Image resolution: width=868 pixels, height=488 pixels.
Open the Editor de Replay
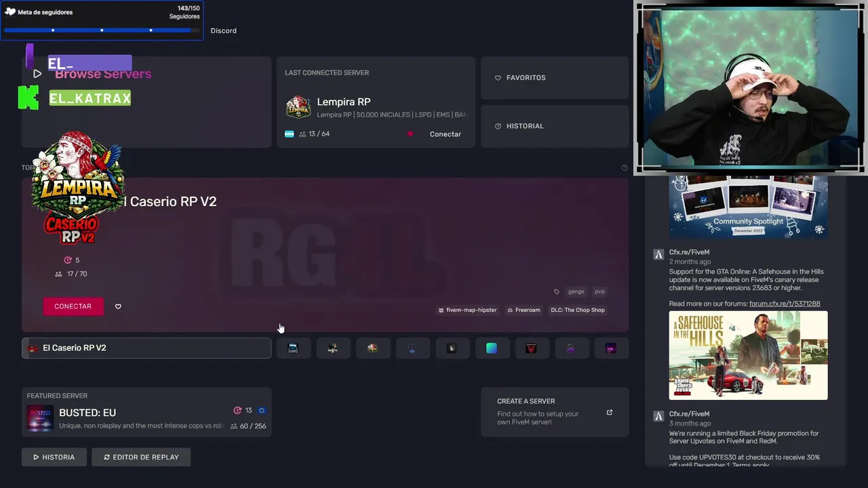pyautogui.click(x=141, y=457)
